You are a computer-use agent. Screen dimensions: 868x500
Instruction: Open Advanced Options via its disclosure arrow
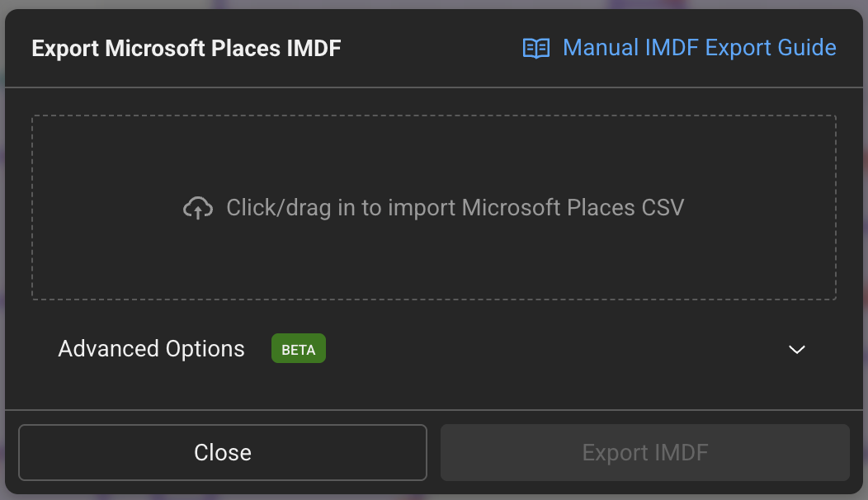point(797,349)
